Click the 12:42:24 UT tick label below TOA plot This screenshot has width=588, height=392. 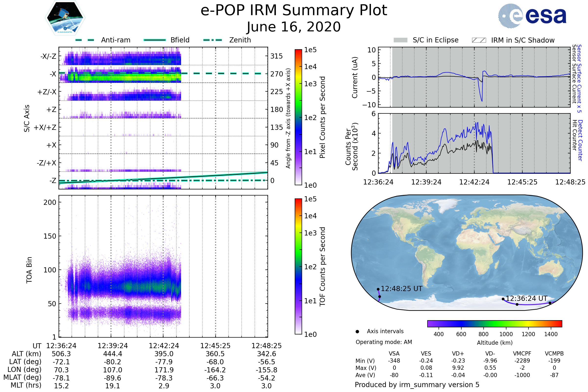[164, 346]
